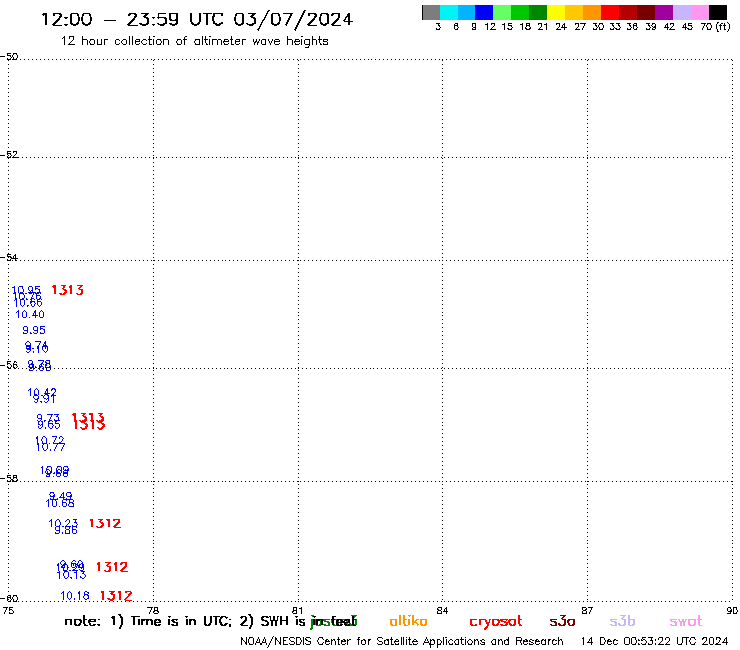Click subtitle '12 hour collection of altimeter wave heights'
The height and width of the screenshot is (650, 740).
click(194, 41)
